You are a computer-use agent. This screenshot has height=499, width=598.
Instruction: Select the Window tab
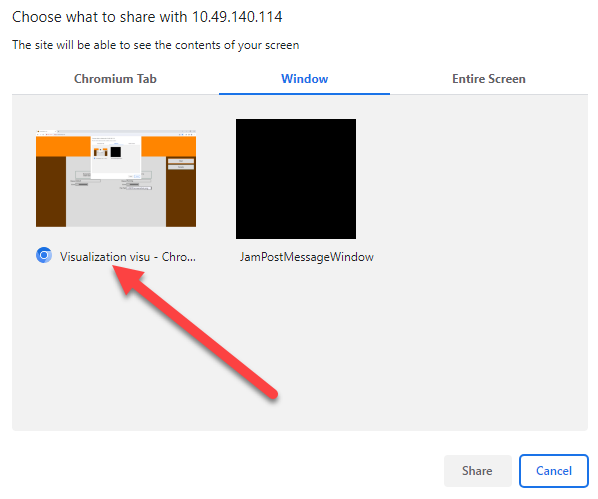point(304,79)
